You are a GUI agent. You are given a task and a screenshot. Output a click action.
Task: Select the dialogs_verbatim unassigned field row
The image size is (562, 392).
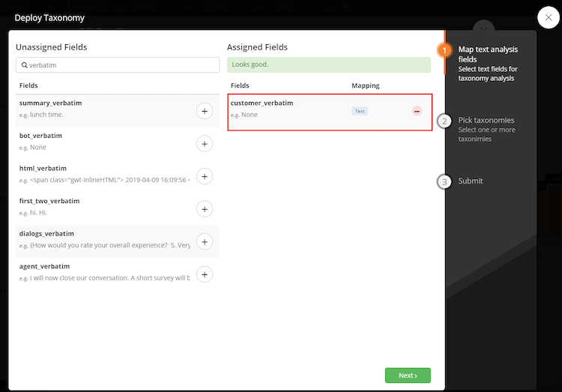tap(118, 242)
